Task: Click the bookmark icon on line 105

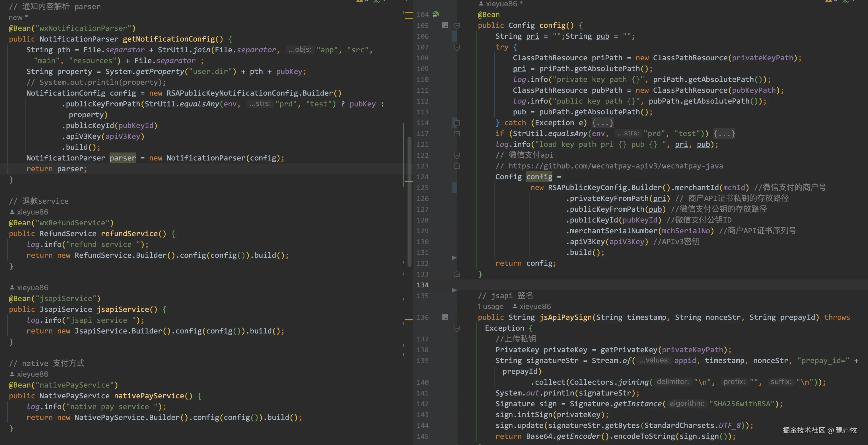Action: 445,25
